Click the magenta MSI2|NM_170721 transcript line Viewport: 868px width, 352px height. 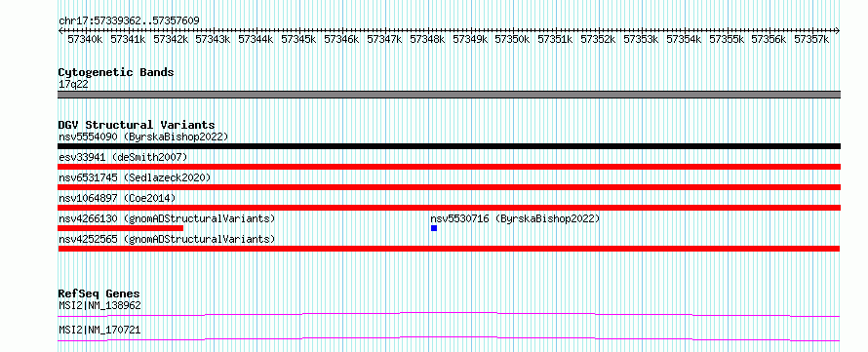point(449,338)
